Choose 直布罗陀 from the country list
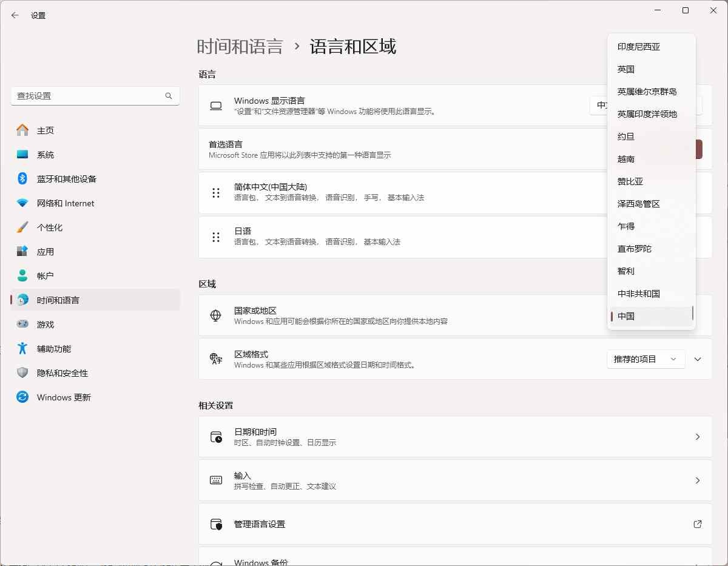The height and width of the screenshot is (566, 728). click(651, 249)
